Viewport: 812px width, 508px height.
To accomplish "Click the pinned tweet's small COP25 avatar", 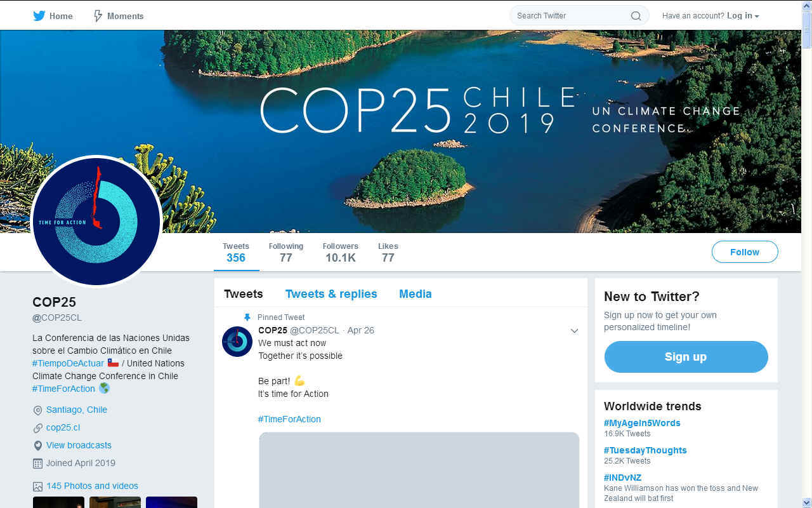I will pyautogui.click(x=237, y=342).
